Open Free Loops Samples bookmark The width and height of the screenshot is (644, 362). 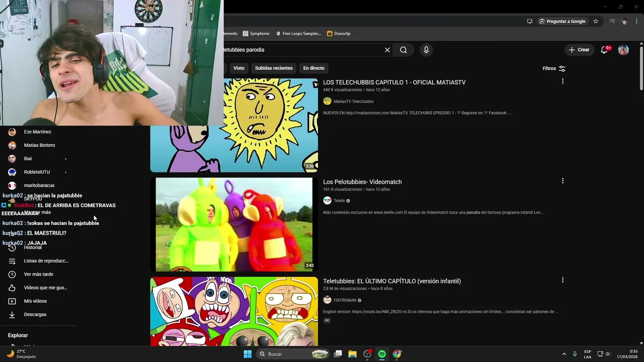[298, 34]
